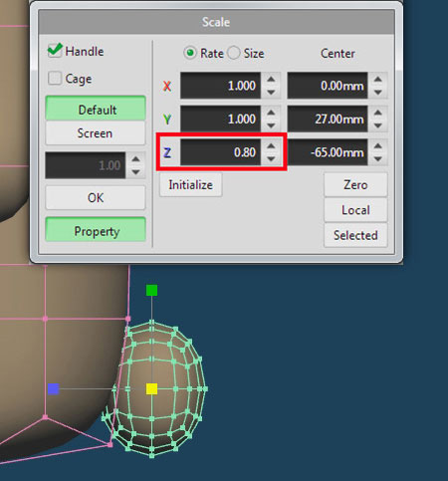The height and width of the screenshot is (481, 448).
Task: Click the Zero center button
Action: click(x=355, y=185)
